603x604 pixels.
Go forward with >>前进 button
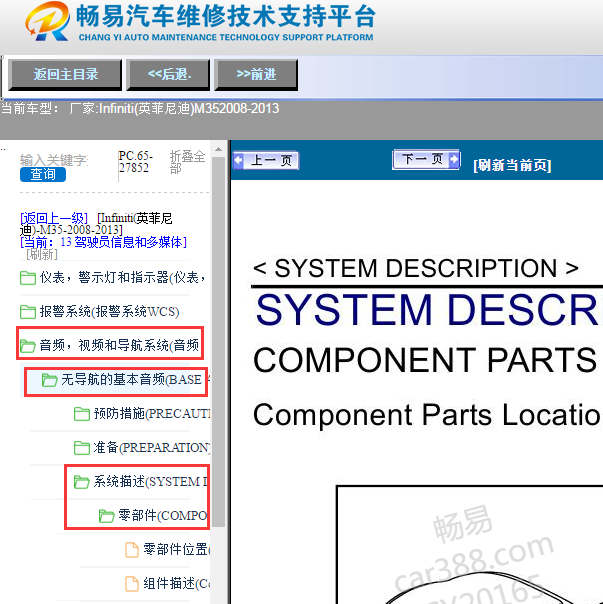[x=256, y=75]
